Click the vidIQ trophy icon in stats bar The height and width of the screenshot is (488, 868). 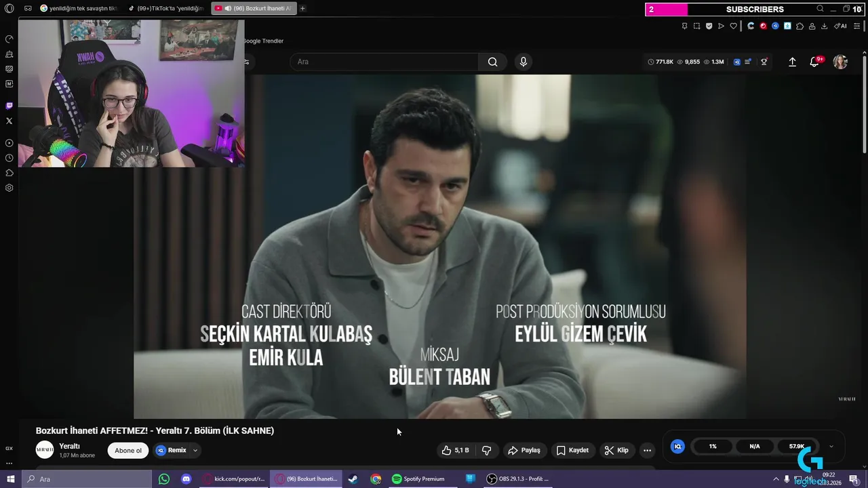(x=764, y=62)
